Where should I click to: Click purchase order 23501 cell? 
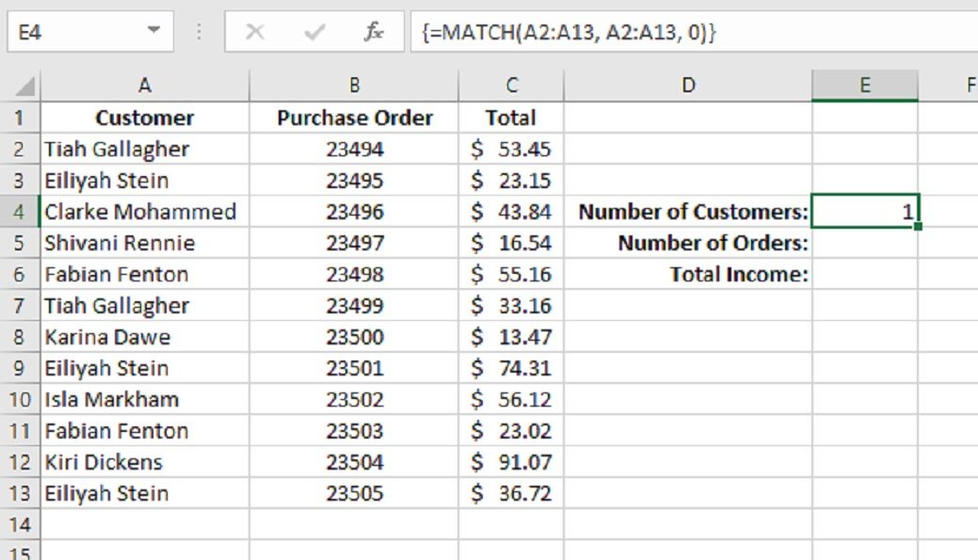[x=354, y=368]
